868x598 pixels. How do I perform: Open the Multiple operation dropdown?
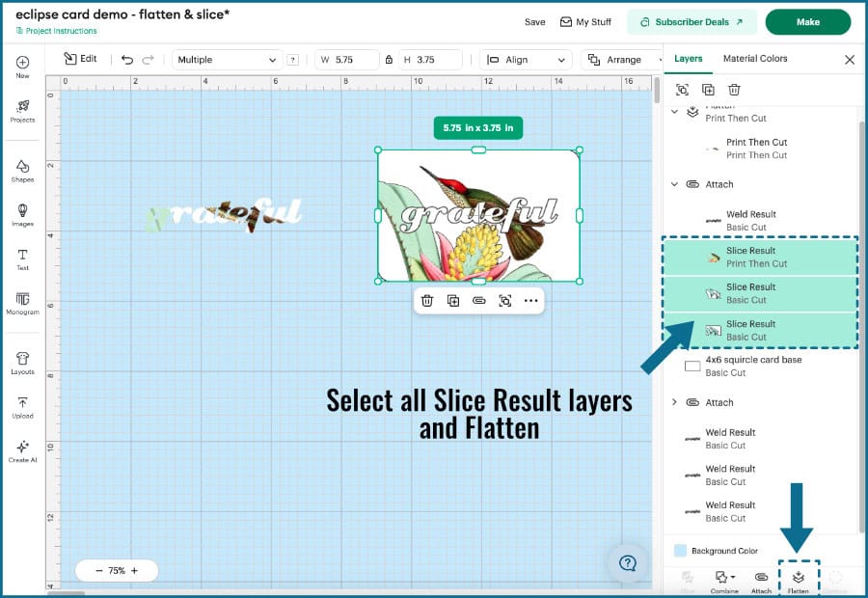(x=227, y=60)
